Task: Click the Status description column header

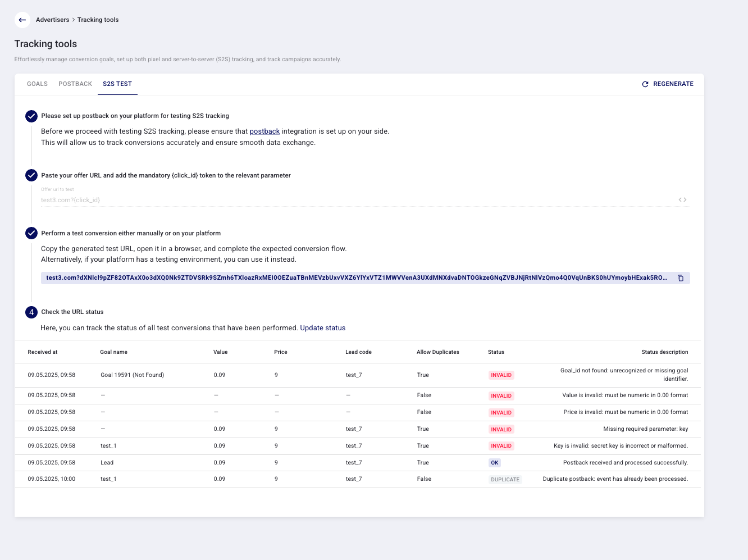Action: [664, 352]
